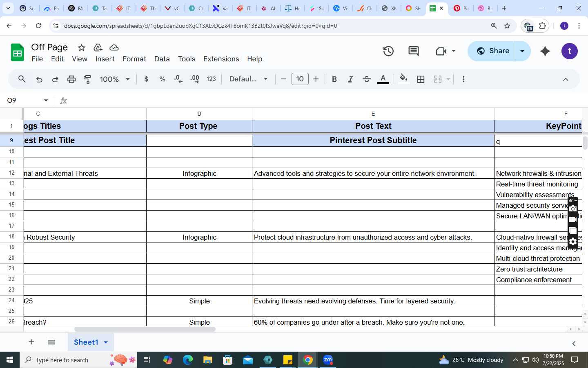Open the search menus magnifier tool

[x=22, y=79]
